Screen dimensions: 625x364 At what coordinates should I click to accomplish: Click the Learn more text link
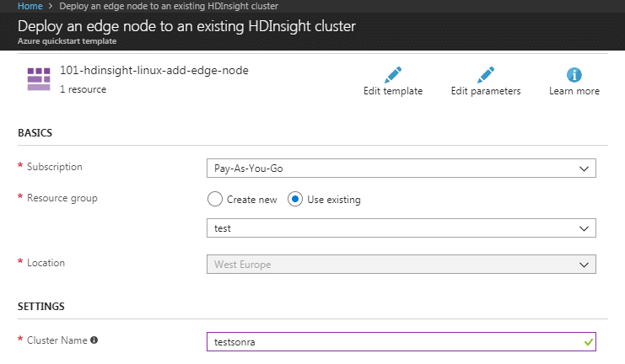574,91
